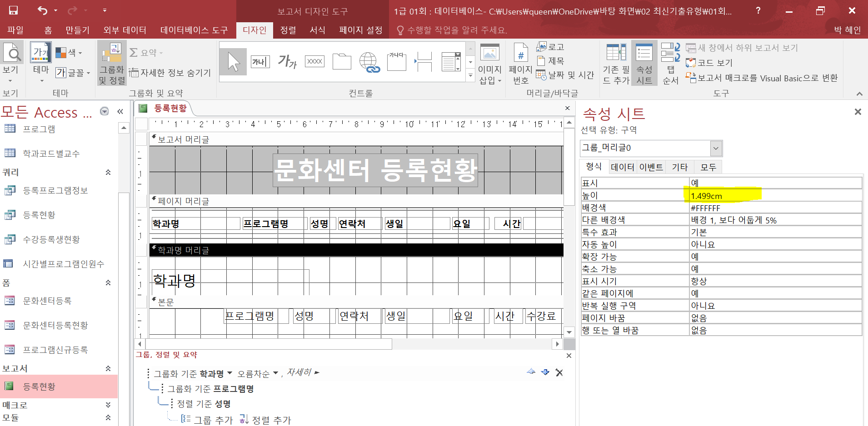The width and height of the screenshot is (868, 426).
Task: Click the Group & Sort (그룹화 및 정렬) button
Action: [111, 63]
